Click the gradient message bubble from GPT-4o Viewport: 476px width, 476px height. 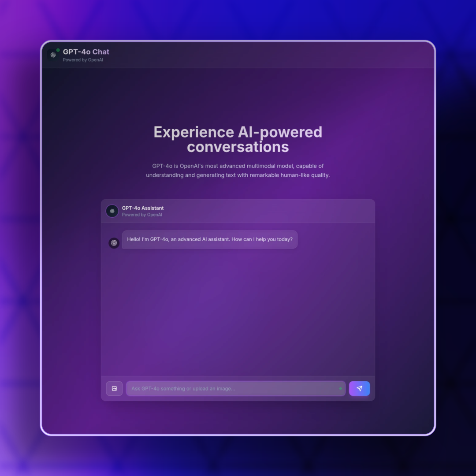(210, 239)
